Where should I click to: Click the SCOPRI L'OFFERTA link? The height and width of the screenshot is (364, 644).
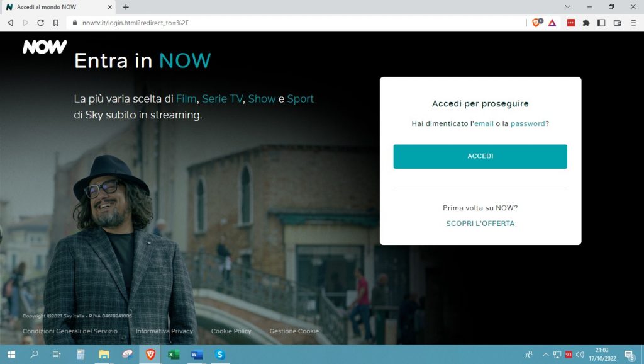coord(480,224)
